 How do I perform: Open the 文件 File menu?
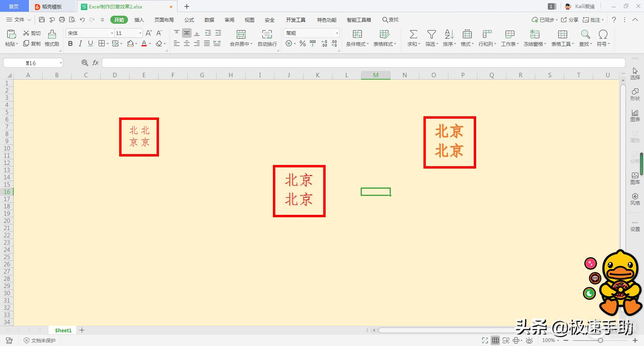click(19, 20)
